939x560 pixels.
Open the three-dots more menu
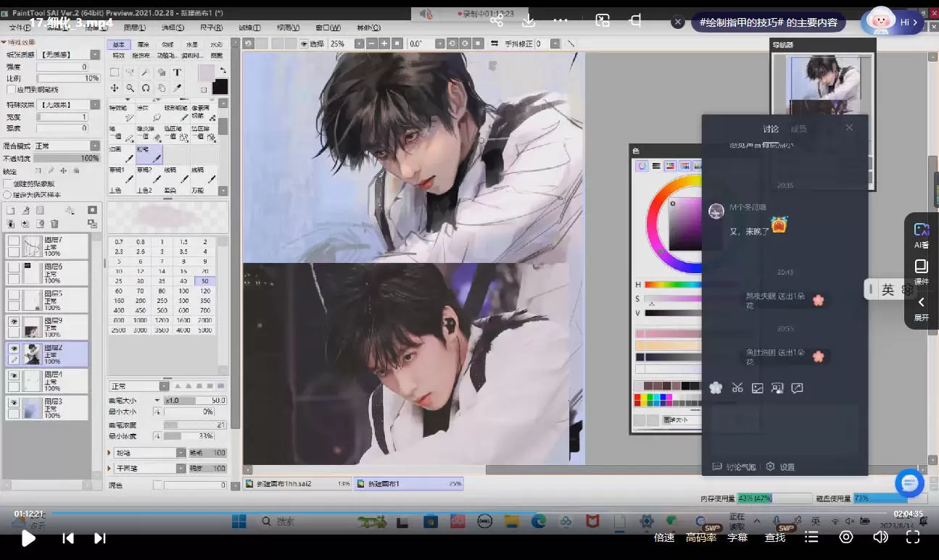560,20
